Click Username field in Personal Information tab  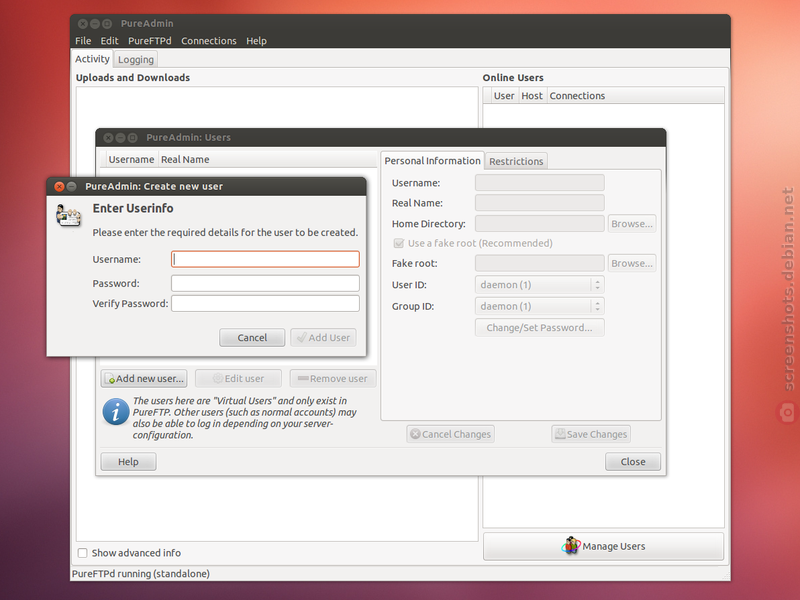539,183
